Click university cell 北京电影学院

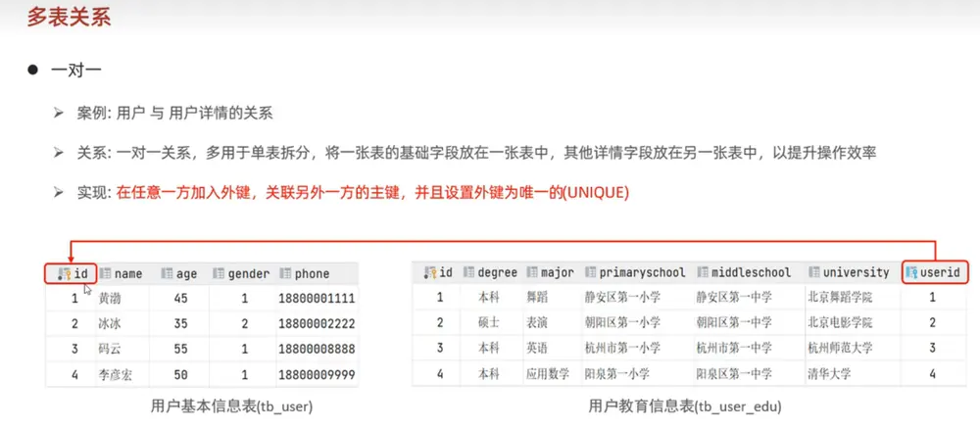click(x=840, y=323)
